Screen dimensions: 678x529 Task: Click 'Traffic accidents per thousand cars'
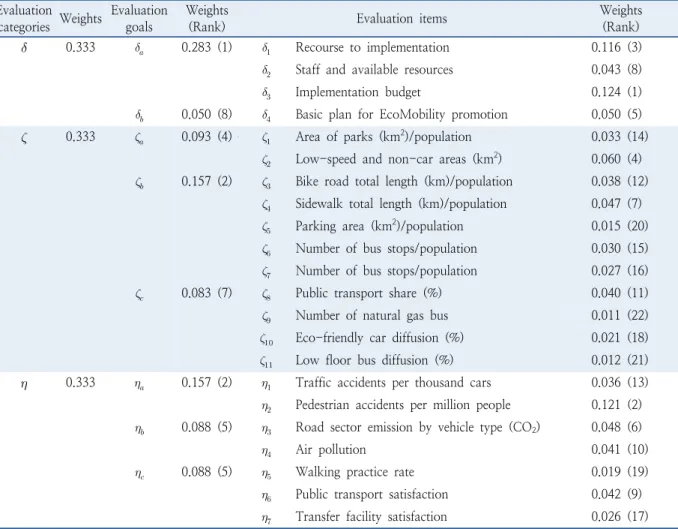[393, 382]
